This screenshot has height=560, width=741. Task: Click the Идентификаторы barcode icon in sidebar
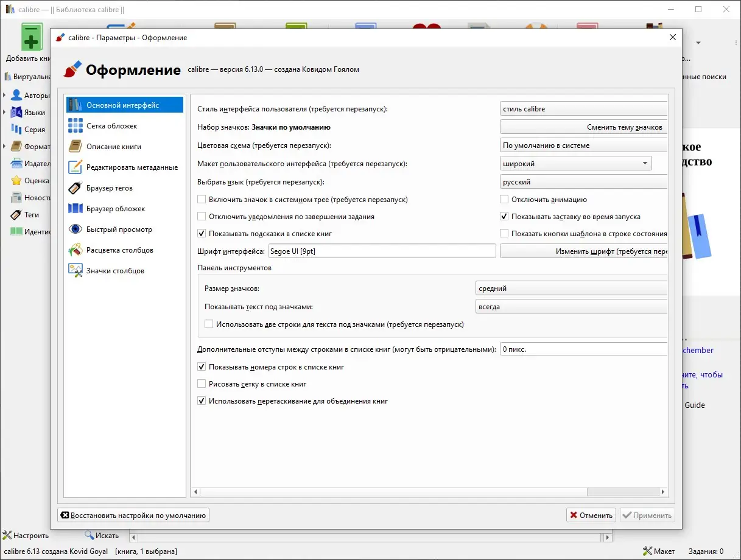pos(16,232)
